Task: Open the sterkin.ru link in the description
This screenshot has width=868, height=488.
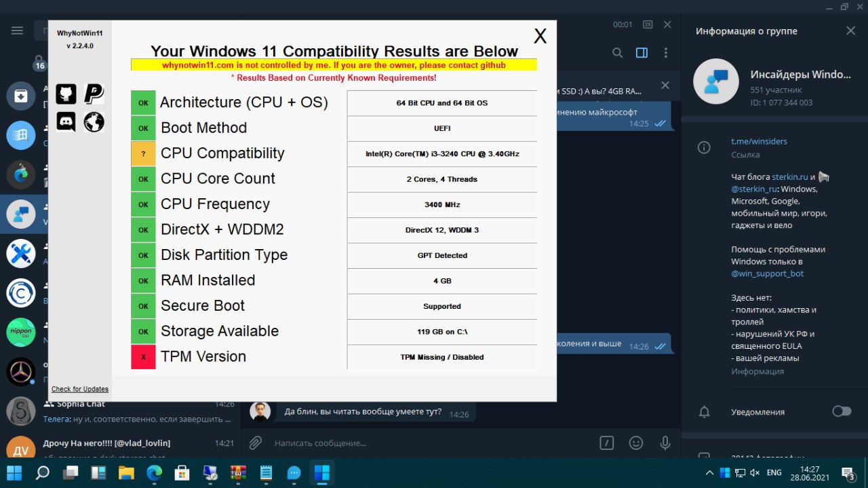Action: (x=789, y=176)
